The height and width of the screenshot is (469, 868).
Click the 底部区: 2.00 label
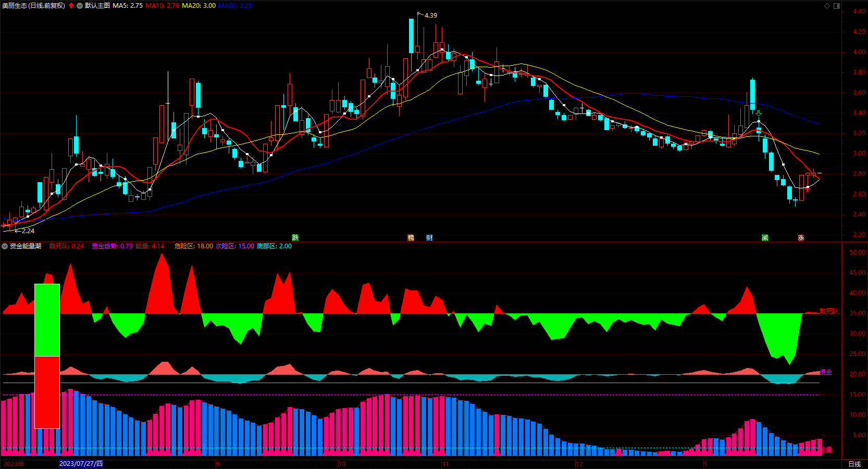coord(275,246)
